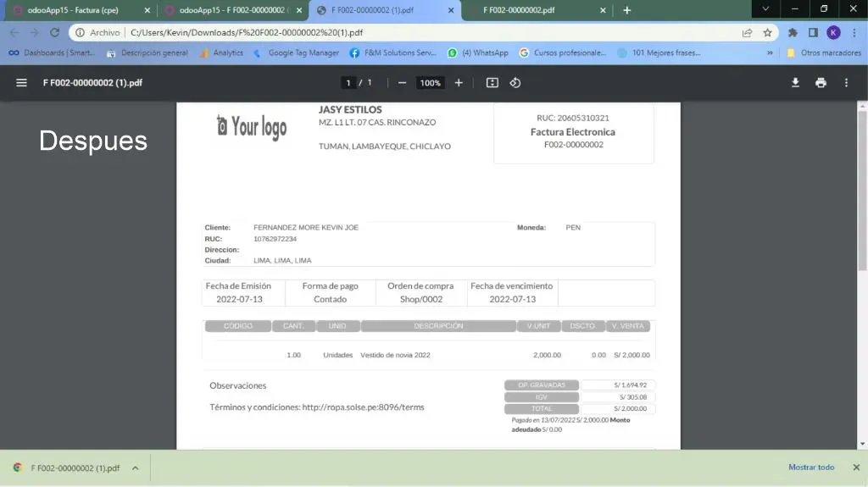Zoom out the PDF with minus button
868x487 pixels.
coord(402,83)
